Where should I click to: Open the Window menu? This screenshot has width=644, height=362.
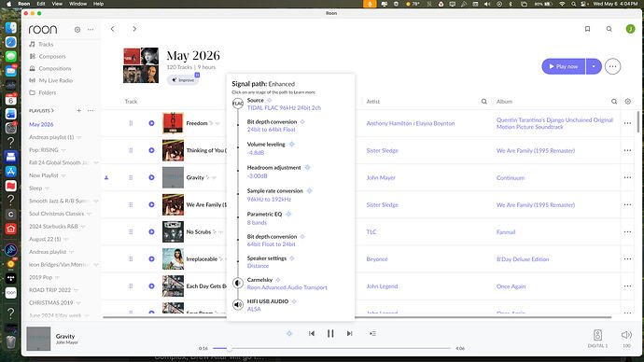(x=77, y=4)
